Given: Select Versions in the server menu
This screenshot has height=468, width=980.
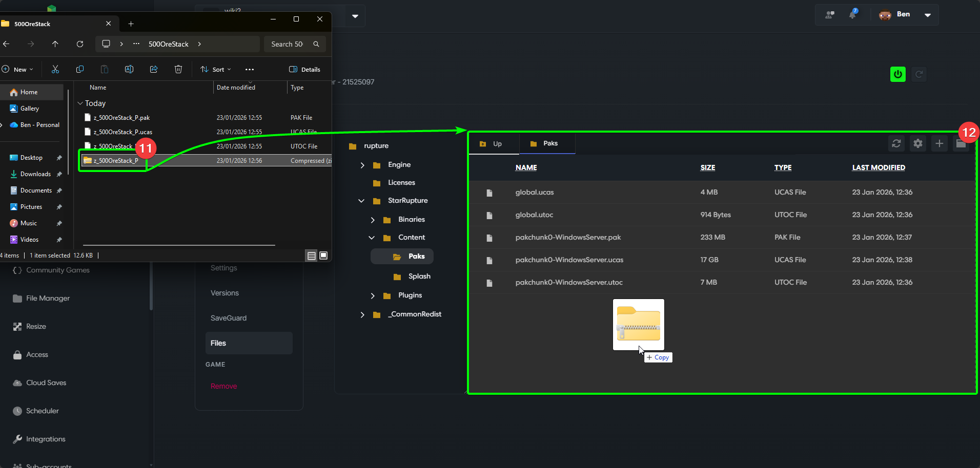Looking at the screenshot, I should pyautogui.click(x=224, y=293).
